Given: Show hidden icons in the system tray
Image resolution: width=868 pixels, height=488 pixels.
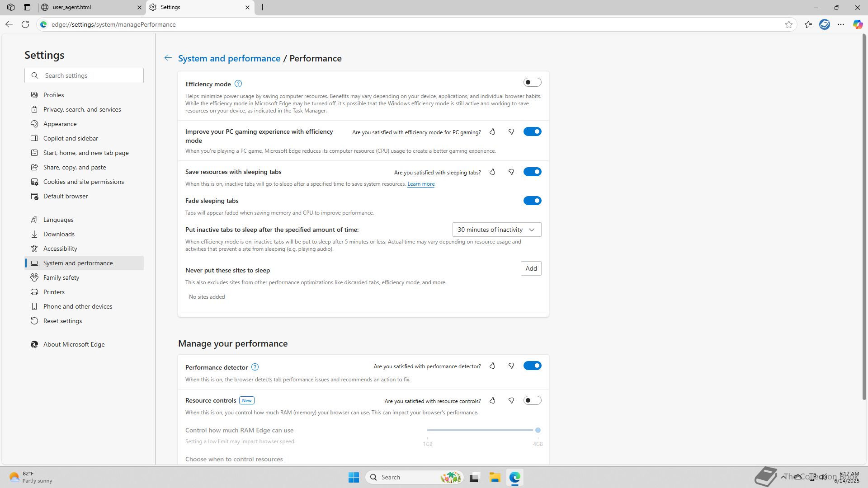Looking at the screenshot, I should tap(783, 477).
